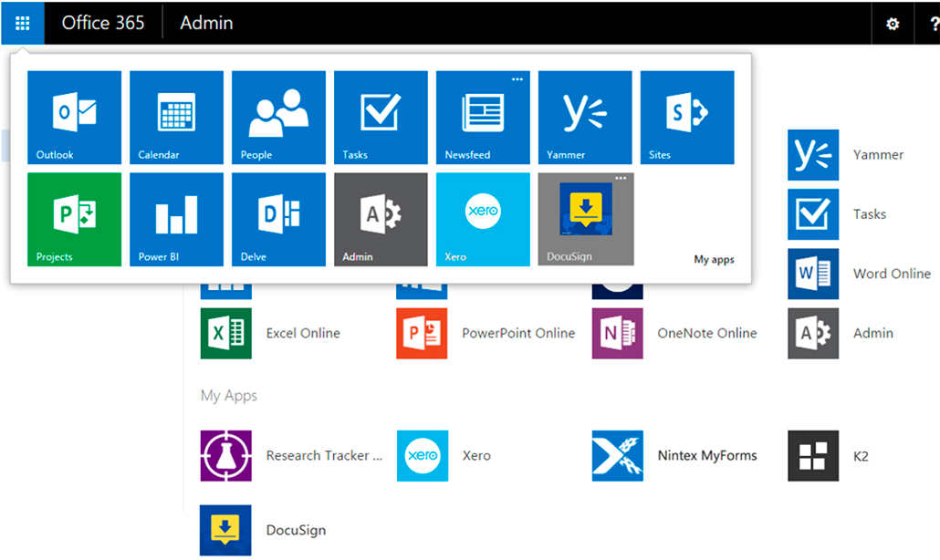Click the Word Online label

[x=892, y=274]
